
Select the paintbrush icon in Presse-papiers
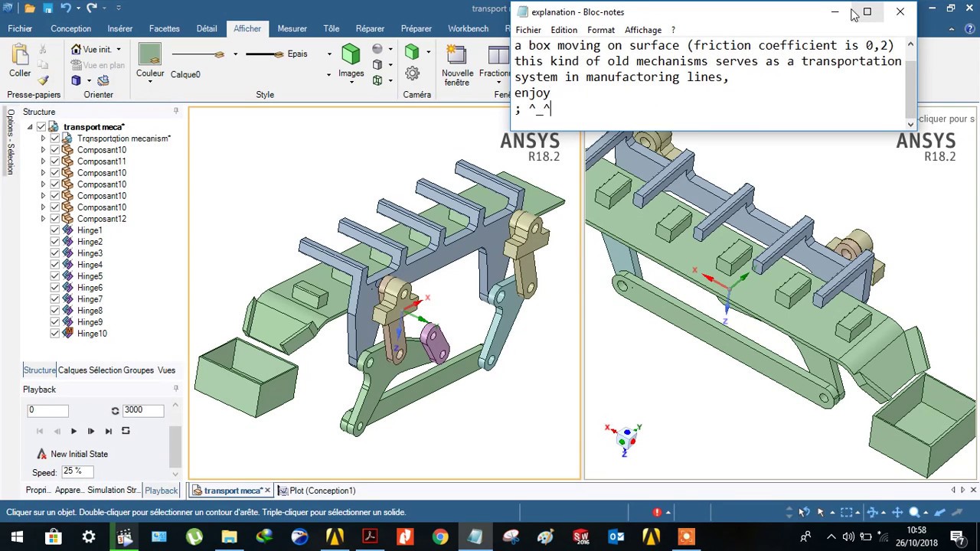click(43, 80)
